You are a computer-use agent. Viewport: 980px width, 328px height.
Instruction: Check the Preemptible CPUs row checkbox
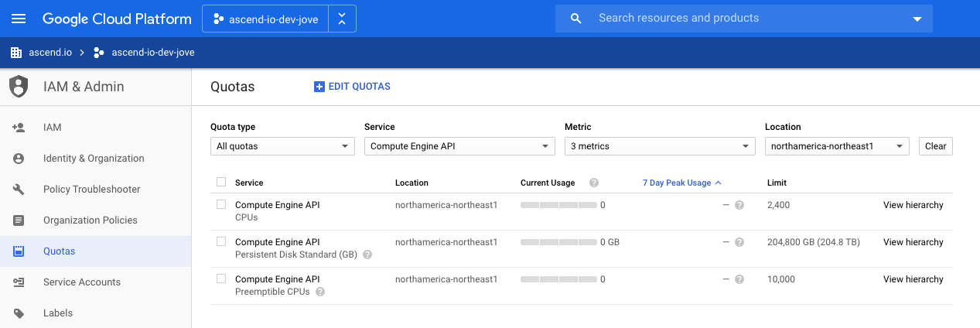221,279
